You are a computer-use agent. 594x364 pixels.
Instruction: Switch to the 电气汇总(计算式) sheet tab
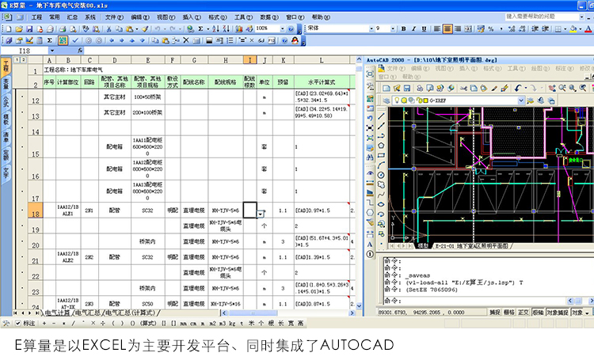click(131, 313)
